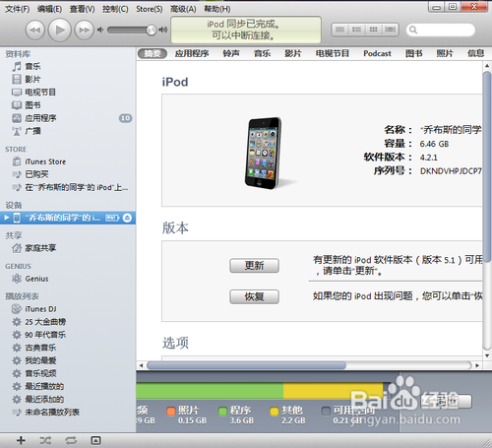This screenshot has width=492, height=448.
Task: Click the iPod battery indicator icon
Action: pyautogui.click(x=112, y=218)
